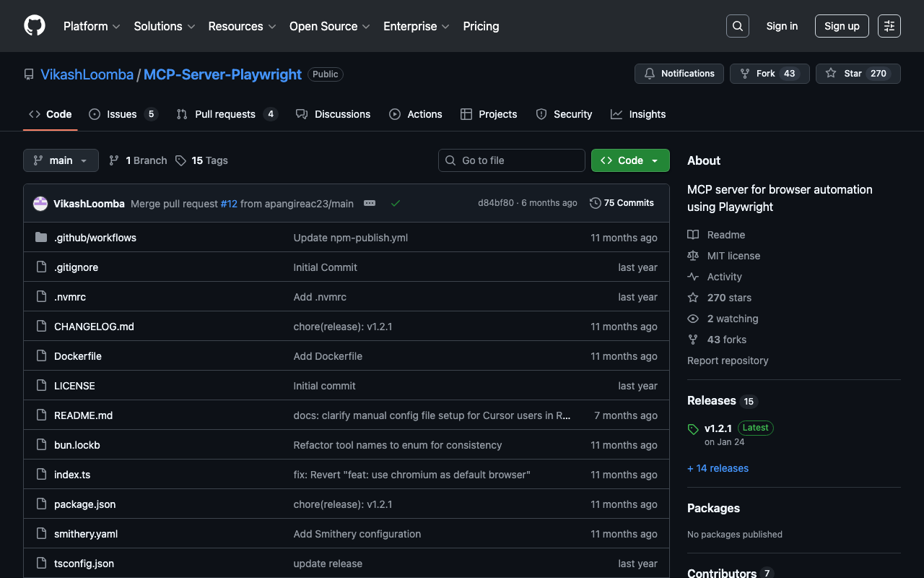Expand the Platform navigation menu

point(92,26)
